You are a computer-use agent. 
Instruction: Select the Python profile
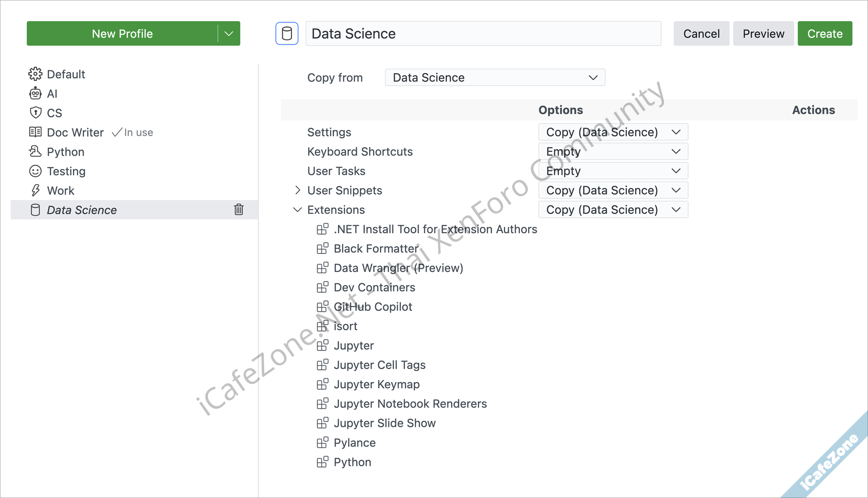click(x=66, y=152)
